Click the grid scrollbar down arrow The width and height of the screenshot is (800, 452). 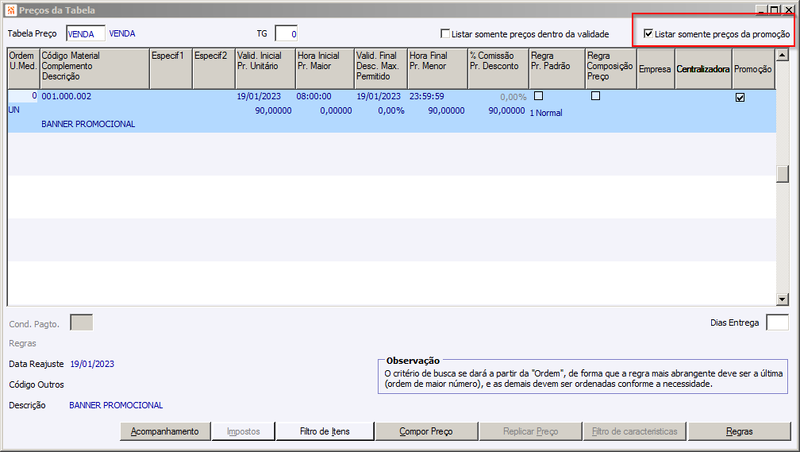(x=782, y=299)
